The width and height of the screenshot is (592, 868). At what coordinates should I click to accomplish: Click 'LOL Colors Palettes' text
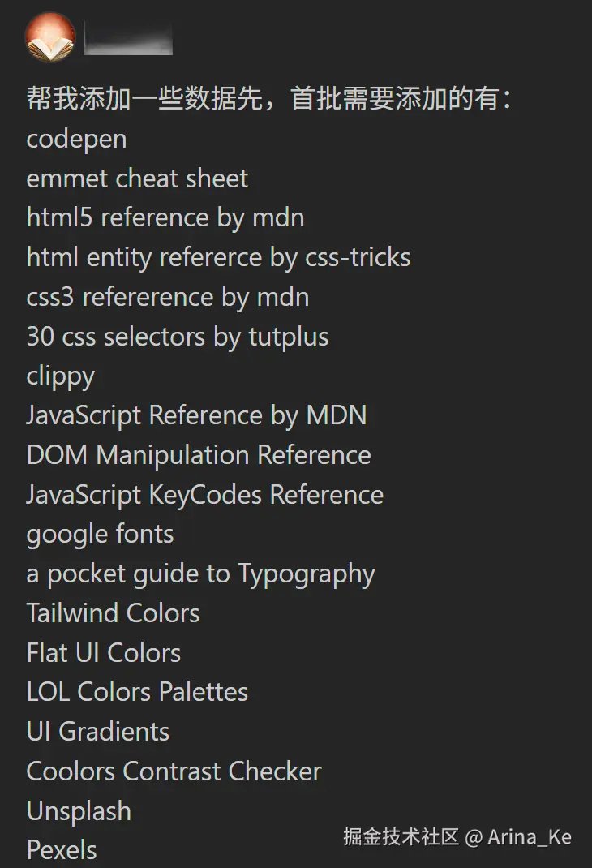click(137, 692)
